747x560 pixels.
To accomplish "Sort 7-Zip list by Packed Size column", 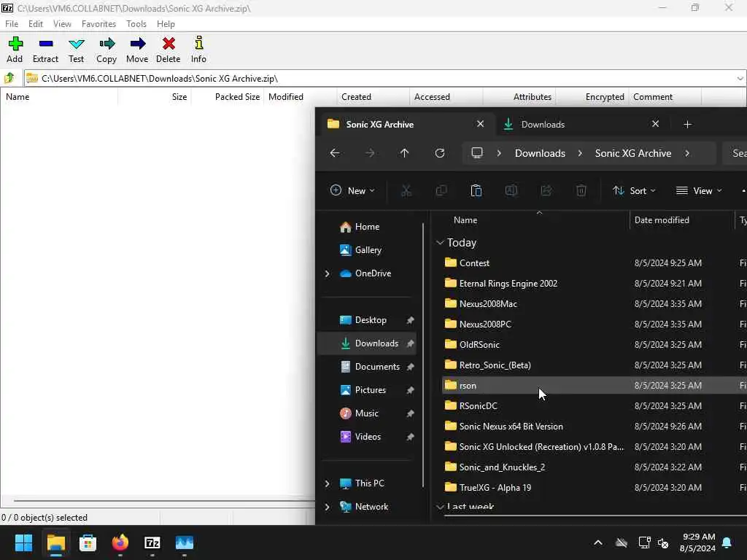I will click(237, 97).
